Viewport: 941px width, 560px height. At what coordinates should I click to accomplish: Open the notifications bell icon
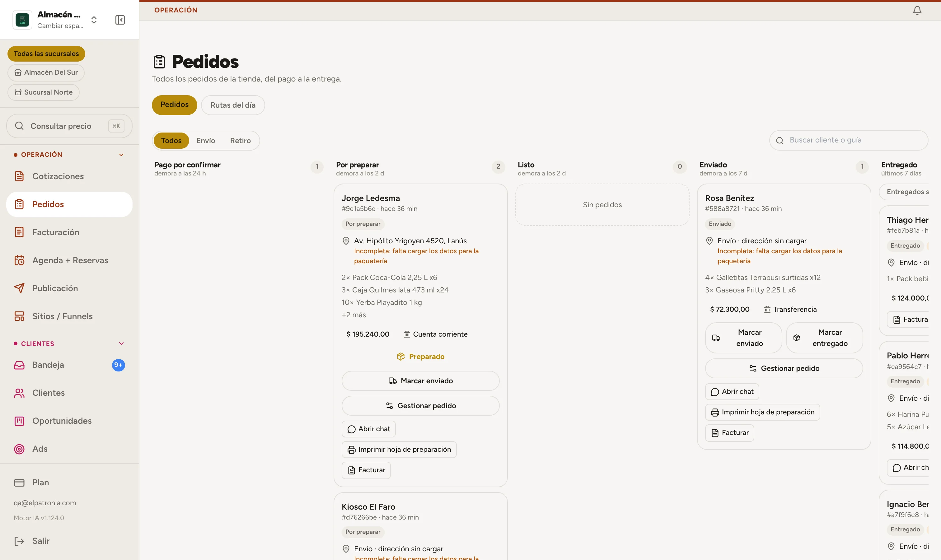click(x=917, y=10)
